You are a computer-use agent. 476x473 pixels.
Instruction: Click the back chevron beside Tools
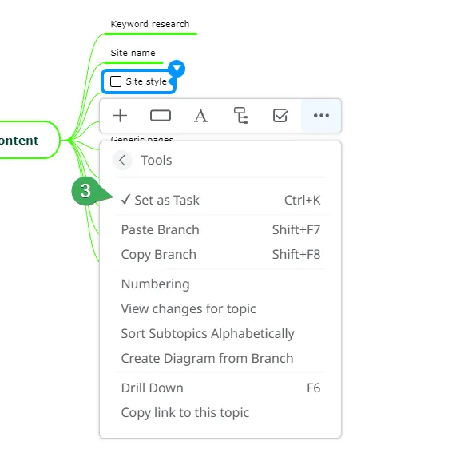click(x=122, y=160)
